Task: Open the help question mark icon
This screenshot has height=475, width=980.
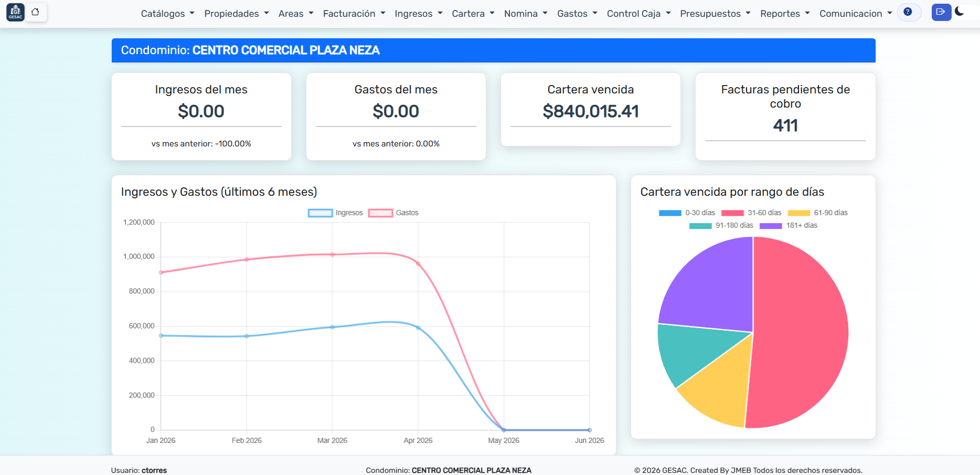Action: pyautogui.click(x=908, y=12)
